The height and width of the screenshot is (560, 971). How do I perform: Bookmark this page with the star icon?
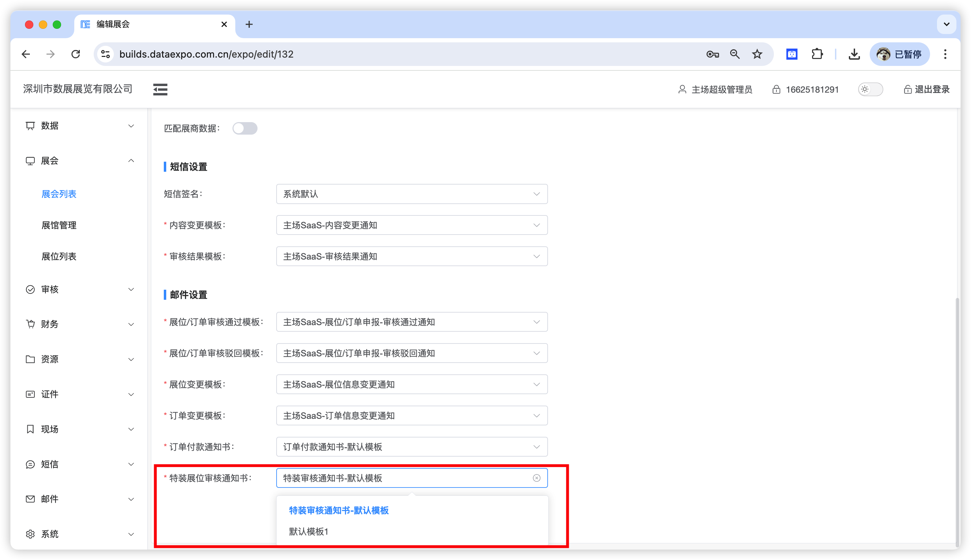757,54
